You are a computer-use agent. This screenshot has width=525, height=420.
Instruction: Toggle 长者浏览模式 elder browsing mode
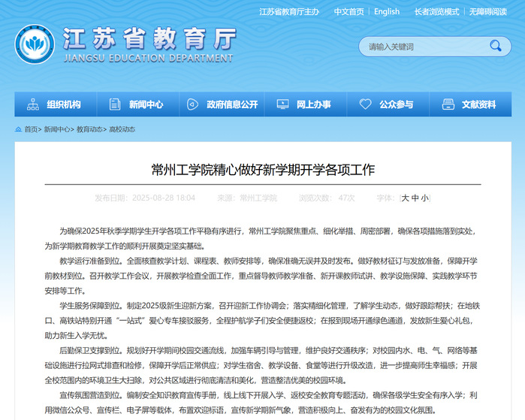(436, 12)
